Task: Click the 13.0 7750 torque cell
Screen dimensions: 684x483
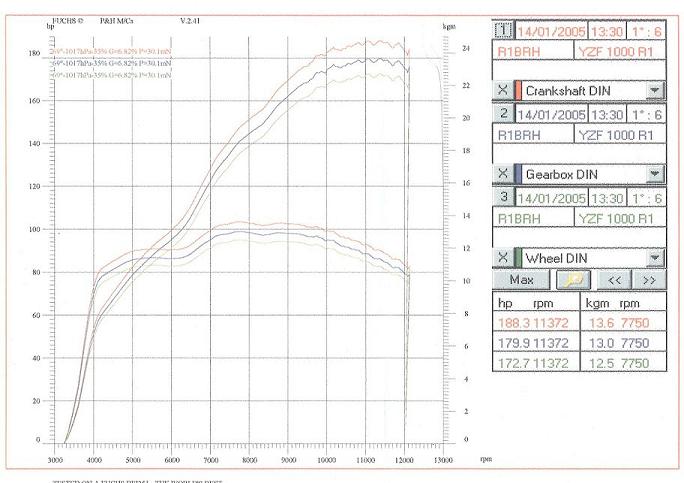Action: click(x=623, y=343)
